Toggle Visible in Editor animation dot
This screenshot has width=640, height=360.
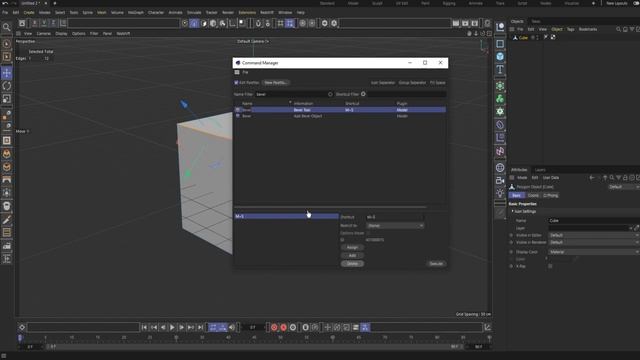511,236
